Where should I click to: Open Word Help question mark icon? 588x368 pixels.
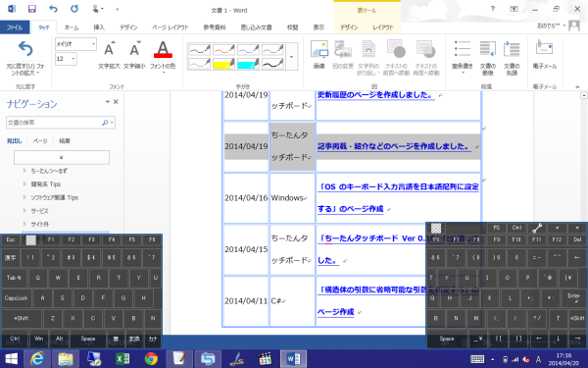pyautogui.click(x=493, y=9)
